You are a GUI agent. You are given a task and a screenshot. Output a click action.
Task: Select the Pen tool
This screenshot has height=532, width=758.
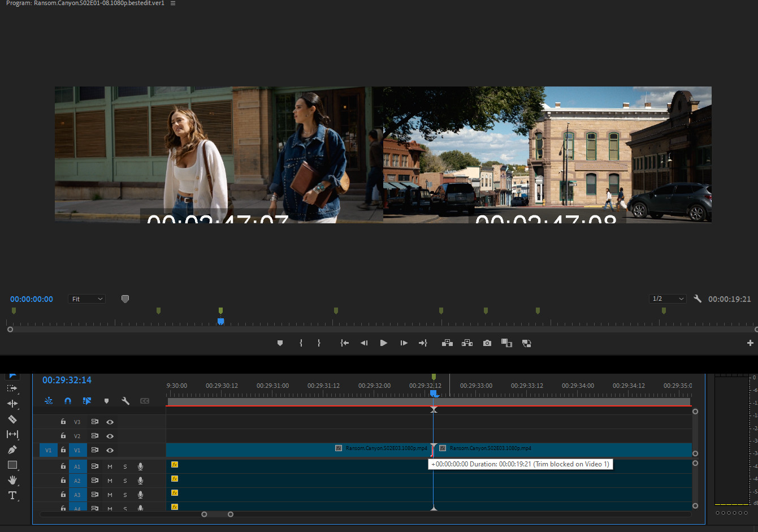pyautogui.click(x=12, y=449)
